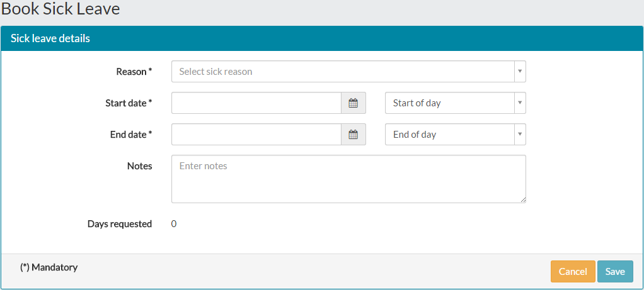Focus the Start date text field
The height and width of the screenshot is (290, 644).
[256, 103]
